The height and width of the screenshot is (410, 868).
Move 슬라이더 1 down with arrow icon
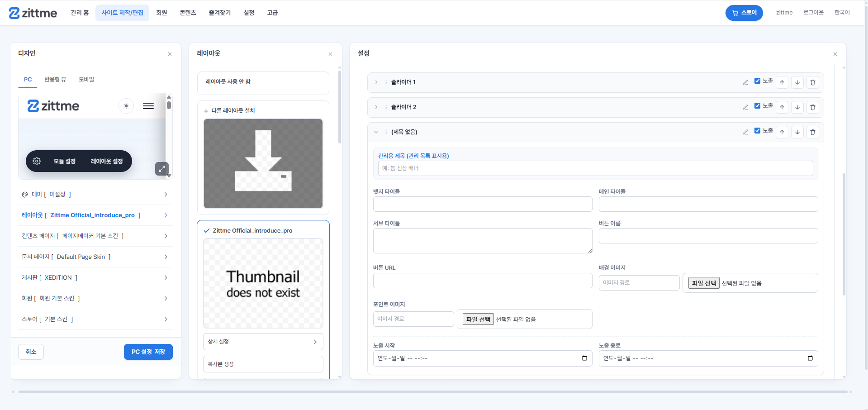[797, 82]
